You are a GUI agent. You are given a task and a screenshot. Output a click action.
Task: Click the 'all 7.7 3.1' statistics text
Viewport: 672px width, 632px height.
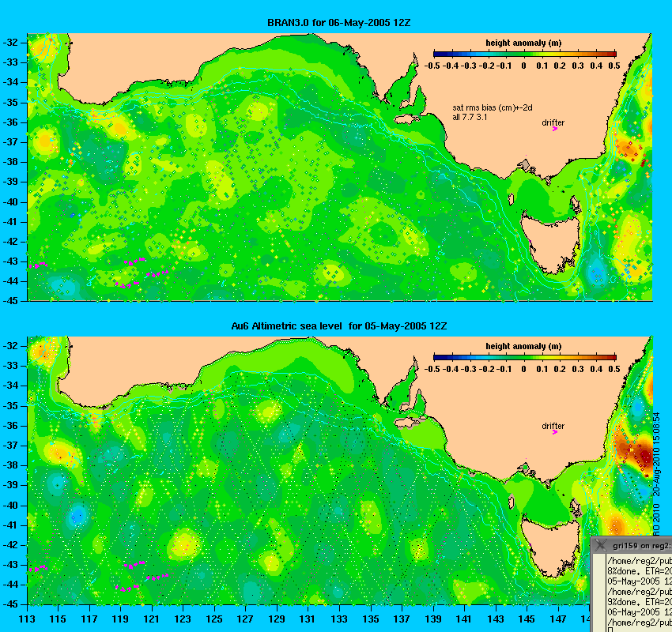point(470,117)
